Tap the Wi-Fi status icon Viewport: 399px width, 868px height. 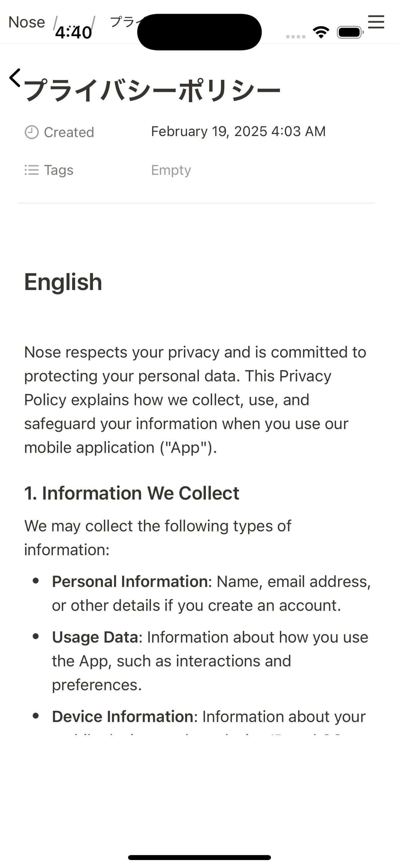click(321, 32)
